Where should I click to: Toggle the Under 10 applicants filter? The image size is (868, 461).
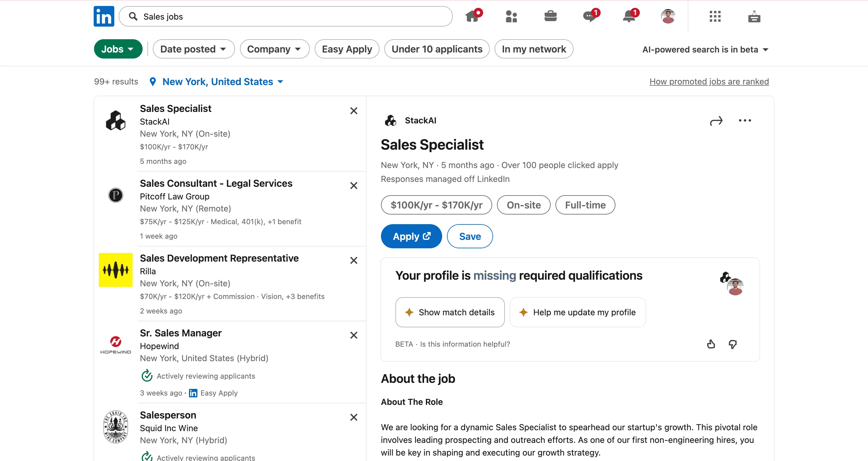(437, 49)
